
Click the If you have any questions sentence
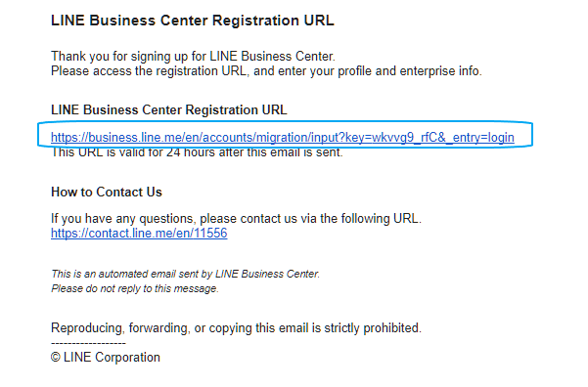coord(236,218)
